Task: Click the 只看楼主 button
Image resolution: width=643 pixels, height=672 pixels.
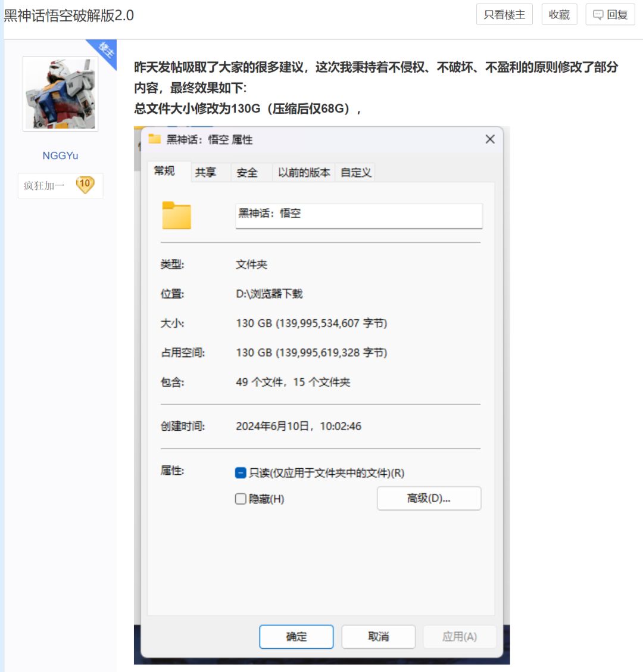Action: (x=504, y=14)
